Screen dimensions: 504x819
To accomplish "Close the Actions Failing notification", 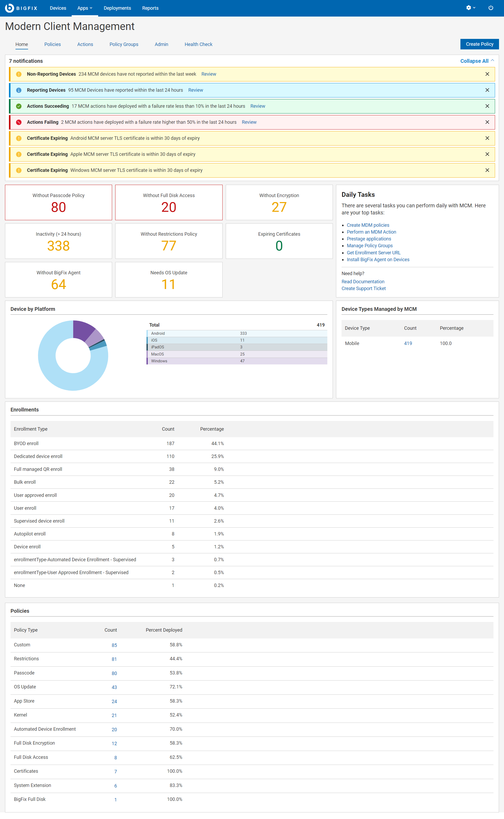I will 487,122.
